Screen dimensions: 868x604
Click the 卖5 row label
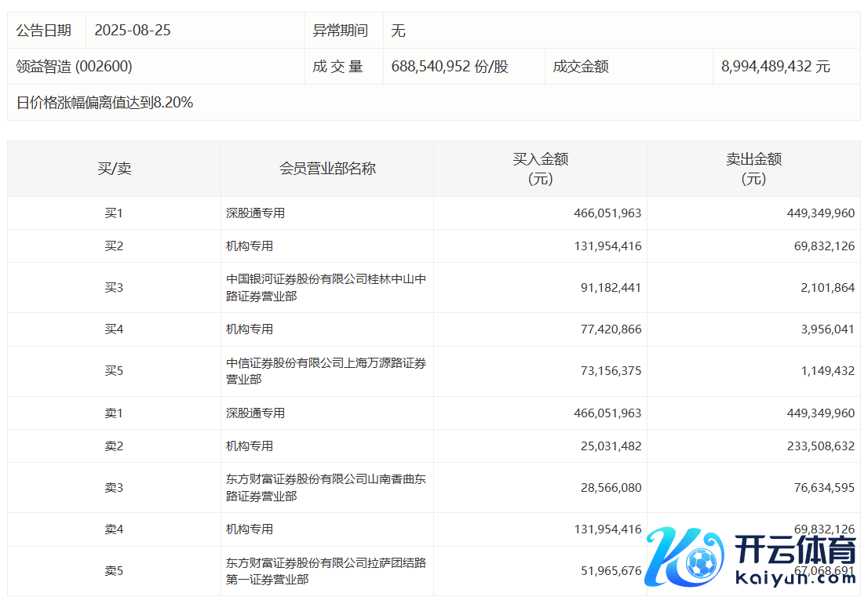tap(115, 571)
